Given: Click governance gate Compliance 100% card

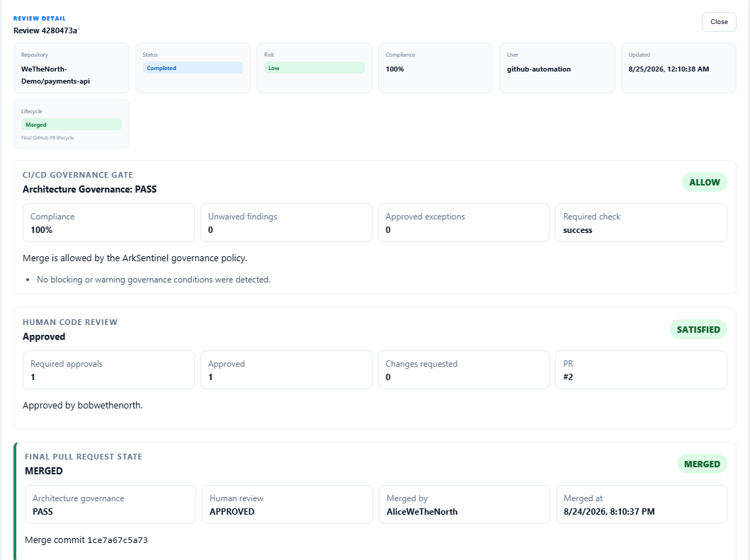Looking at the screenshot, I should 108,223.
